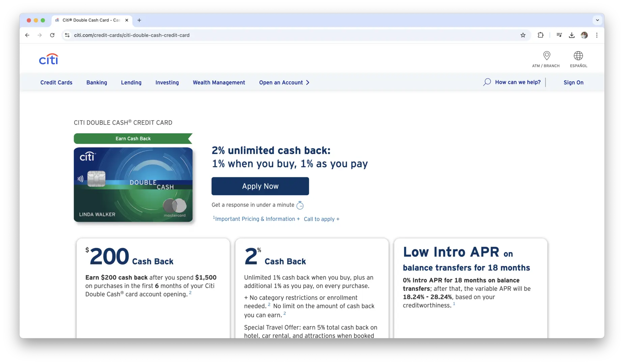Open the Wealth Management menu
Image resolution: width=624 pixels, height=364 pixels.
219,83
